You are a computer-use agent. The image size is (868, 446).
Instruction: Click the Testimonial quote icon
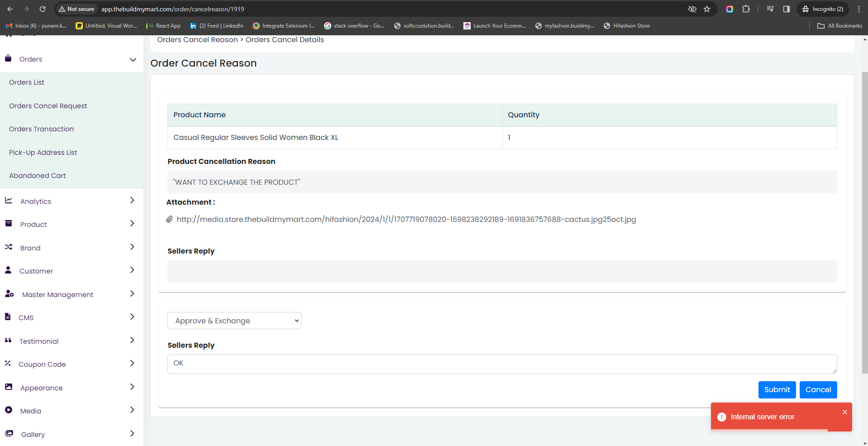pyautogui.click(x=8, y=340)
